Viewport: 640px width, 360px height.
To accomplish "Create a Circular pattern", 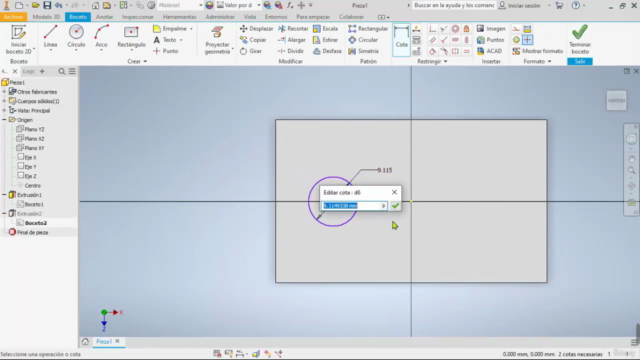I will 363,40.
